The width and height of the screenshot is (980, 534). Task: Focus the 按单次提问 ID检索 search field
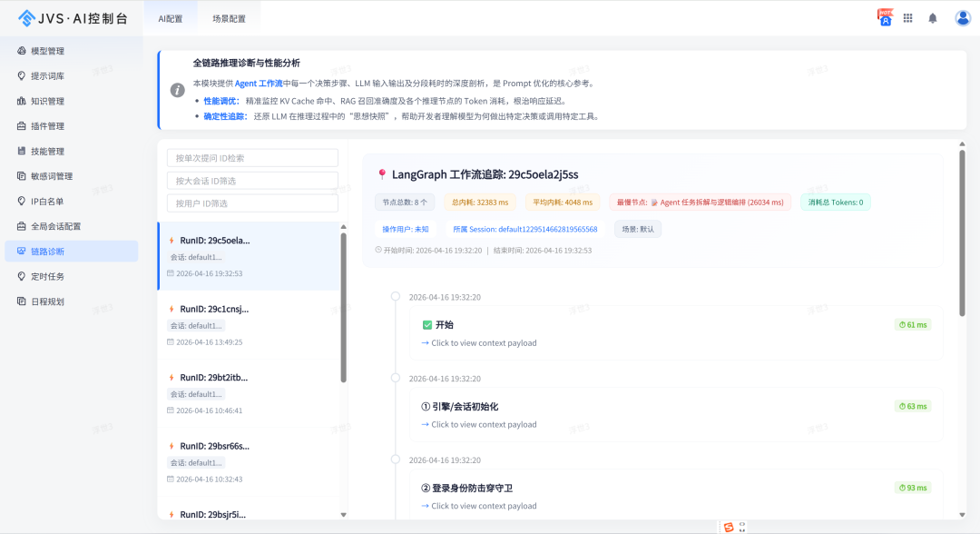point(252,158)
